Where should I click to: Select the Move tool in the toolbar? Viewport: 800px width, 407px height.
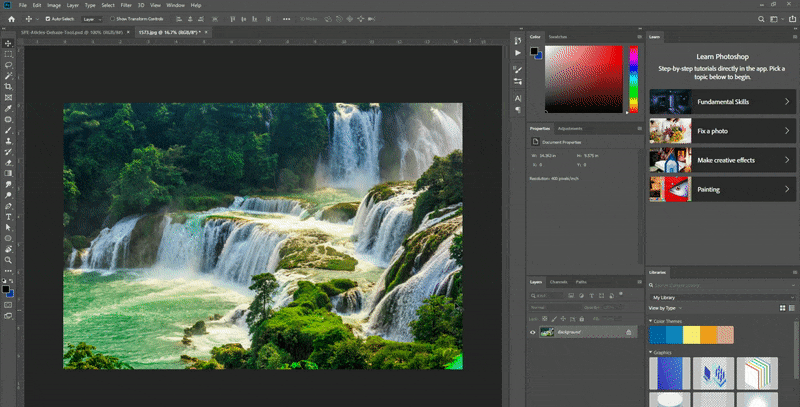[x=8, y=43]
